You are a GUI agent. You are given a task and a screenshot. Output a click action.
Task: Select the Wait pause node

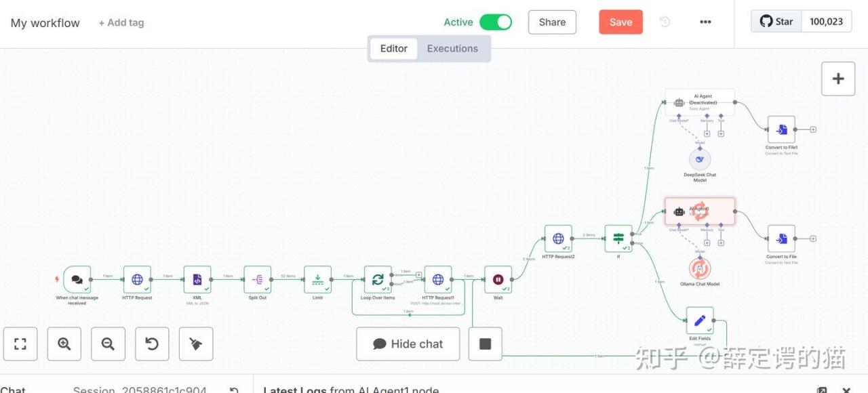click(x=498, y=279)
